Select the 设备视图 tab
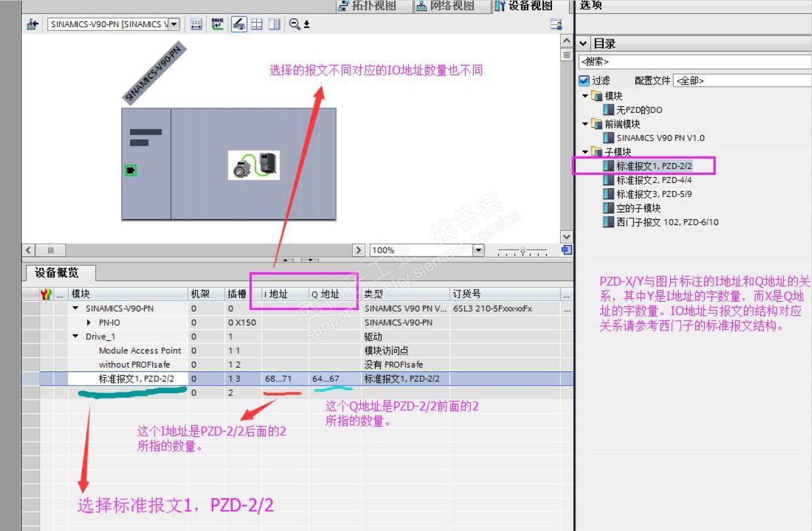 [529, 6]
